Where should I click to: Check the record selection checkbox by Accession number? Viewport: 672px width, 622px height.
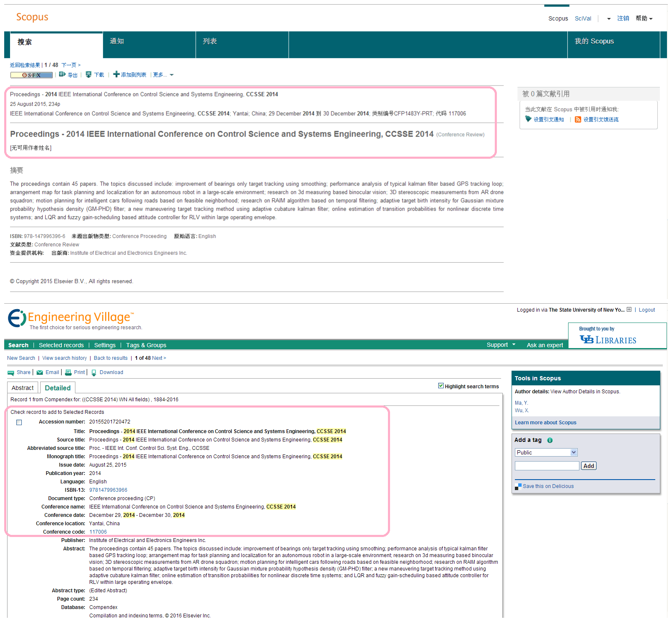click(x=19, y=423)
